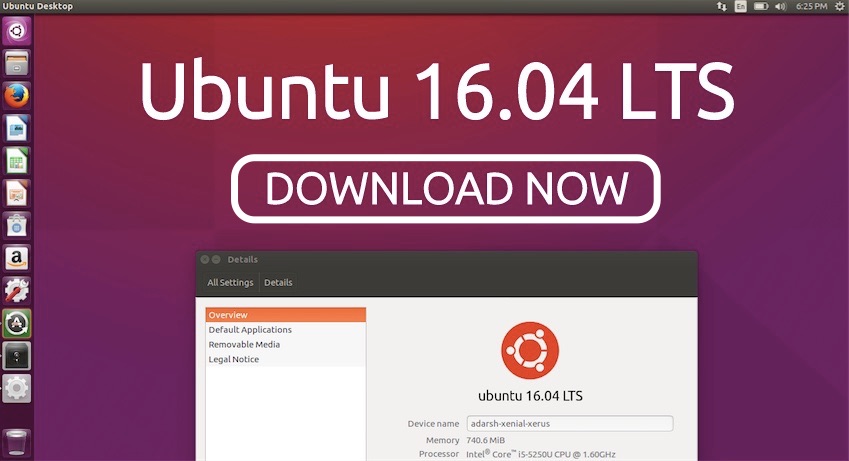
Task: Open LibreOffice Calc spreadsheet icon
Action: pyautogui.click(x=17, y=161)
